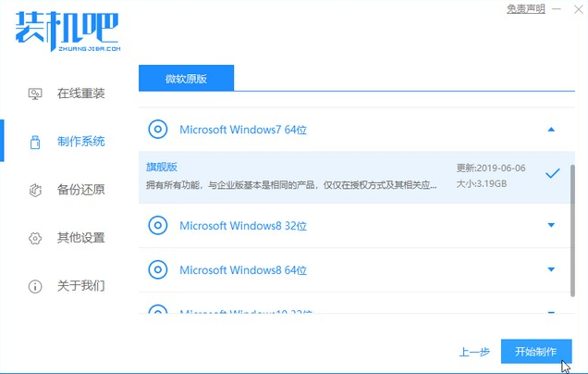Expand the Microsoft Windows8 64位 dropdown arrow

[552, 269]
